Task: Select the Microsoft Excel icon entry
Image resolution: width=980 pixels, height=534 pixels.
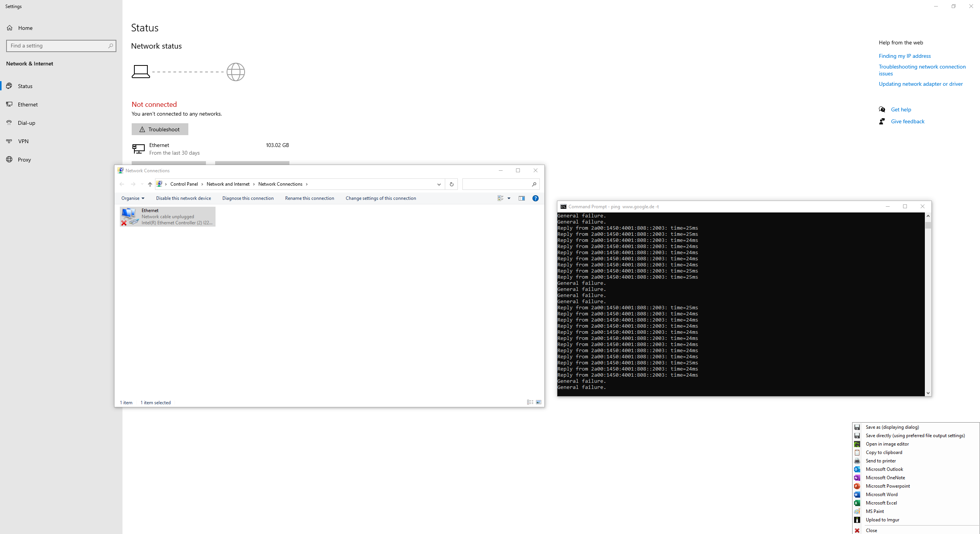Action: click(857, 503)
